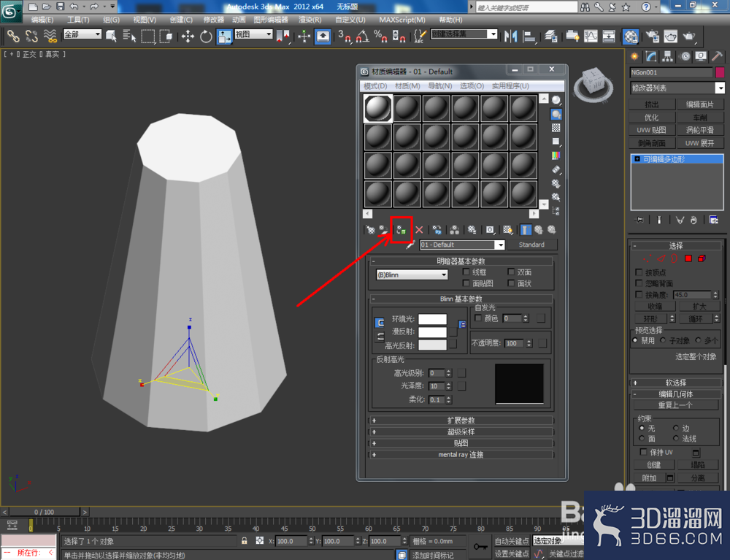Enable 按顶点 by vertex checkbox

point(639,272)
